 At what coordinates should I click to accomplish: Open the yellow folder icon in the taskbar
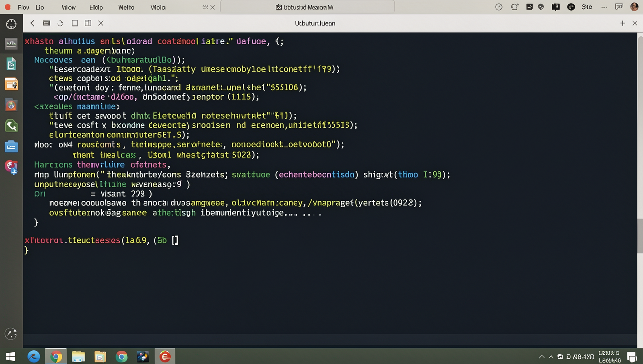[x=100, y=356]
